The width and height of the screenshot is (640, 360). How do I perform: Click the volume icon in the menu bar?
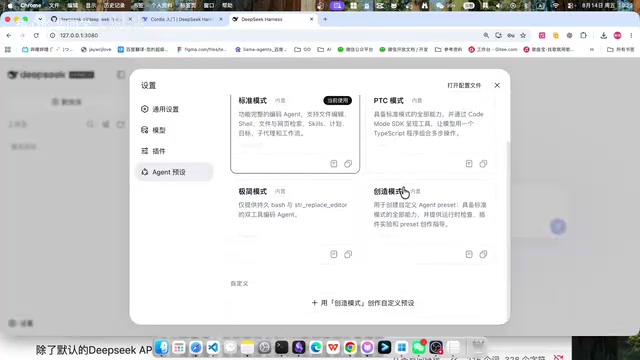coord(499,5)
